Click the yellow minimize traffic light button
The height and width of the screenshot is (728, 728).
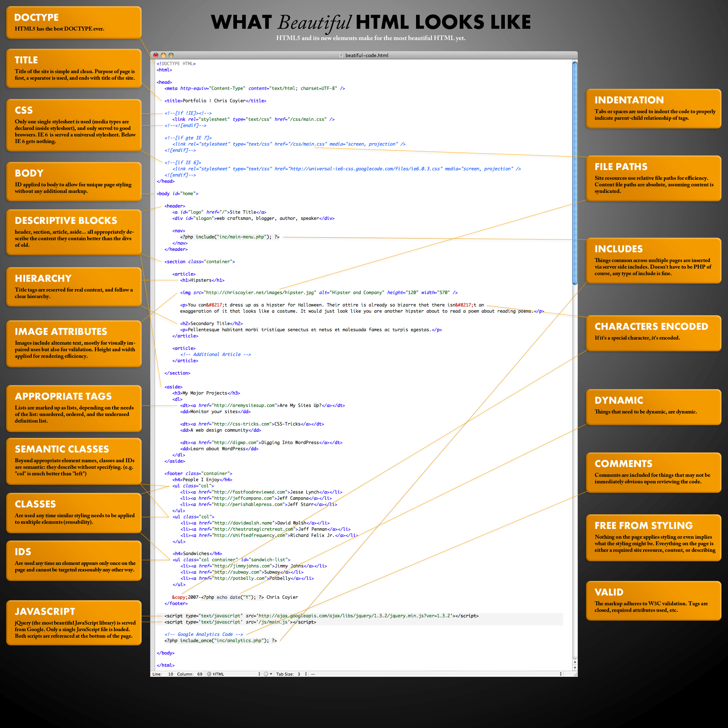(163, 56)
